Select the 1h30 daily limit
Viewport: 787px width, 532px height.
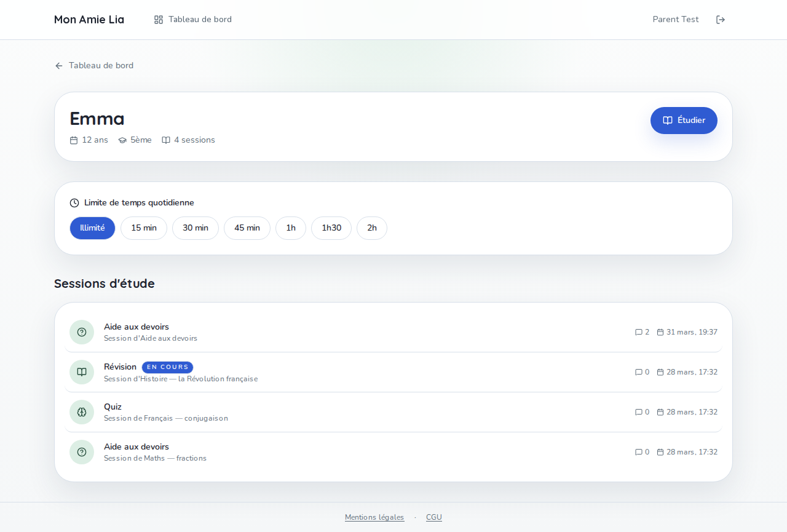pos(331,228)
